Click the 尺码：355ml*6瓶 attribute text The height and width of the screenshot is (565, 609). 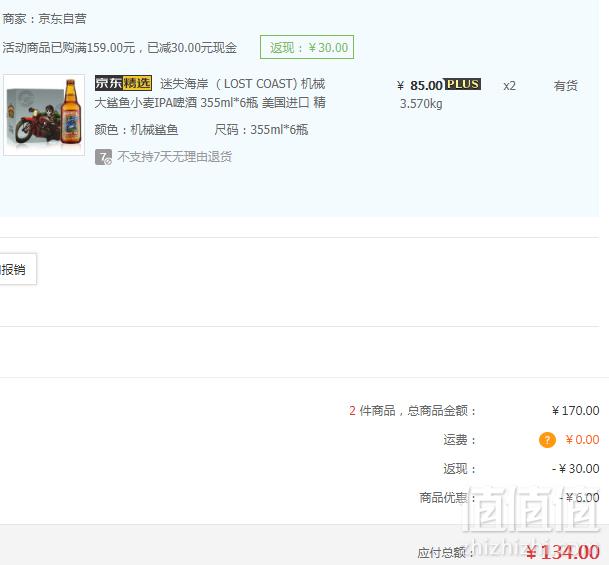pos(261,130)
